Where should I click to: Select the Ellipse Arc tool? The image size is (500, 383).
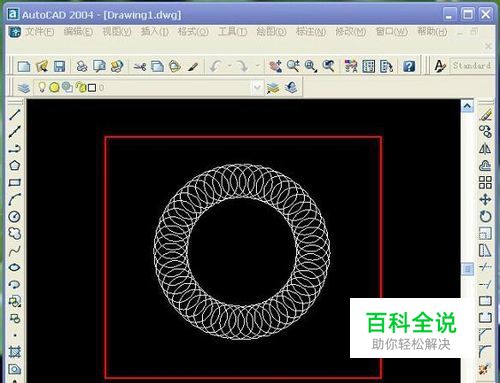[14, 284]
